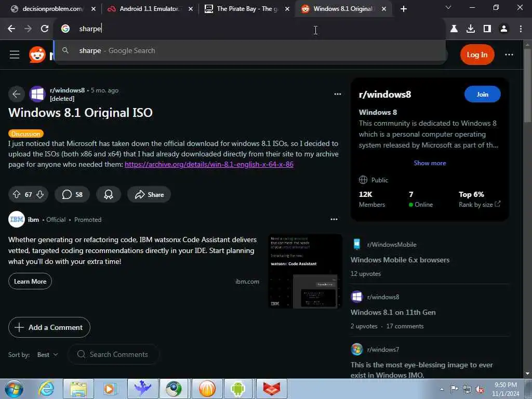Screen dimensions: 532x399
Task: Close the Android 1.1 Emulator tab
Action: (x=191, y=9)
